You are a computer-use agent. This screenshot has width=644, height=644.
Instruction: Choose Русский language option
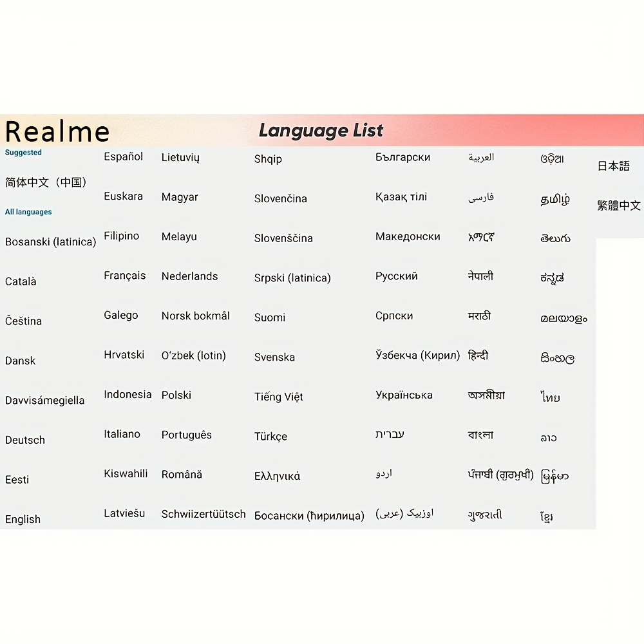(x=396, y=276)
